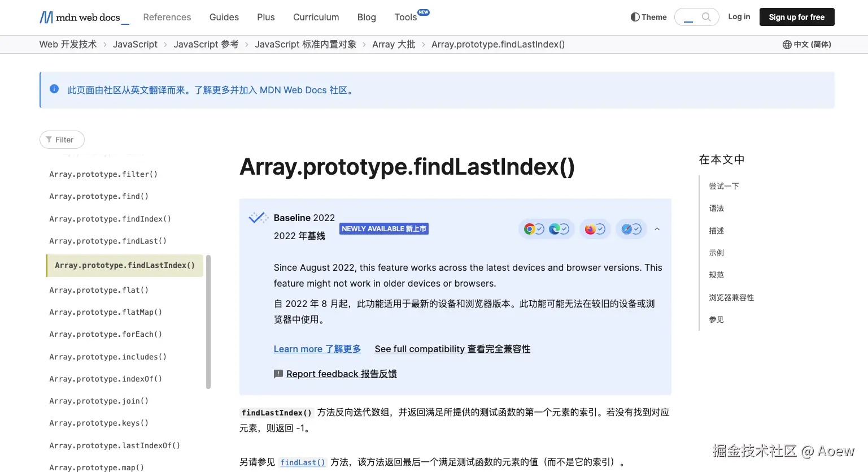Select highlighted Array.prototype.findLastIndex() sidebar item
Image resolution: width=868 pixels, height=472 pixels.
point(125,265)
